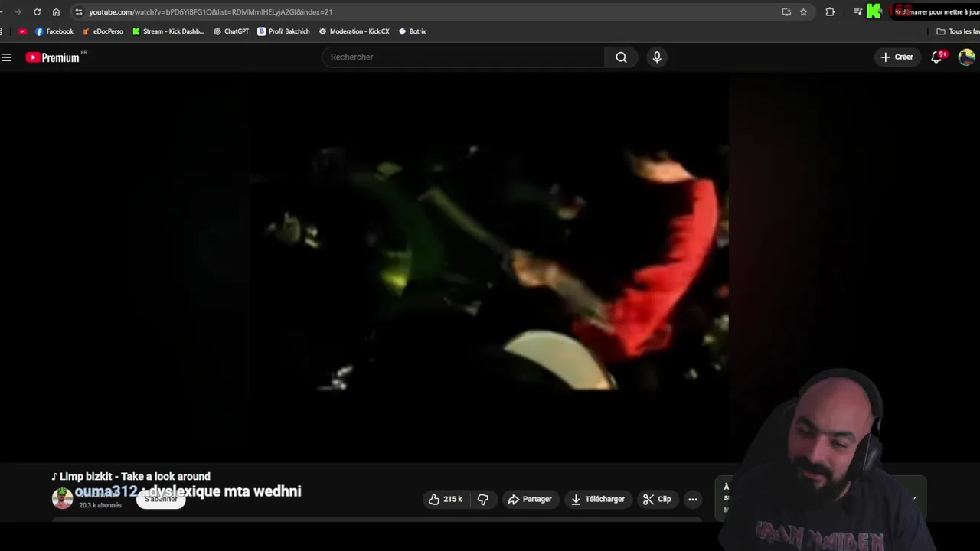Click the 20,3 k abonnés text

(x=100, y=505)
